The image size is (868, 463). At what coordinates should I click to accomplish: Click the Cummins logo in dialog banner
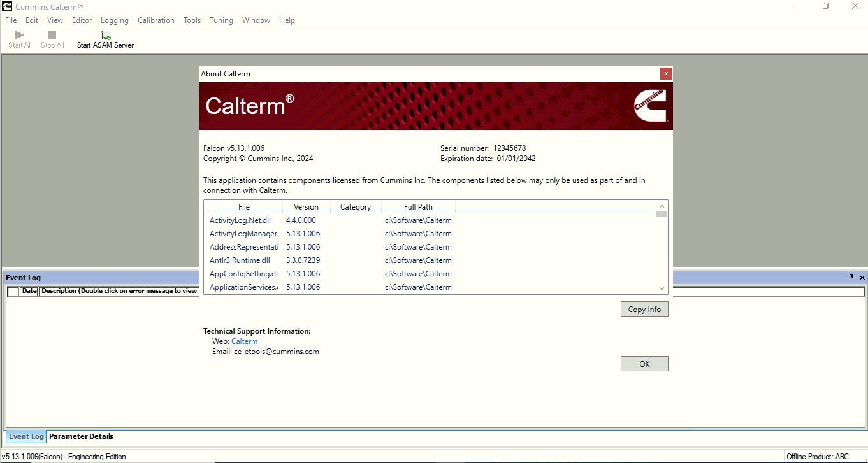click(x=650, y=106)
